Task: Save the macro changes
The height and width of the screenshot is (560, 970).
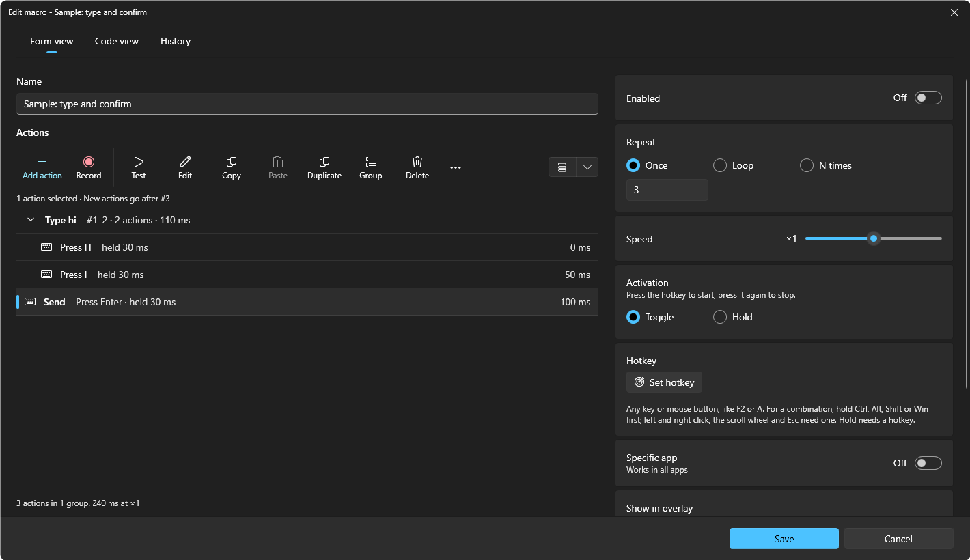Action: [784, 539]
